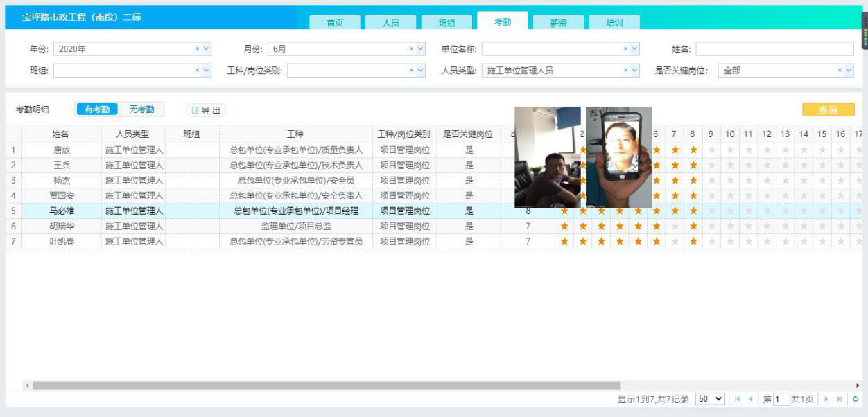Click 唐放's gray day 9 star
The height and width of the screenshot is (417, 868).
(711, 150)
